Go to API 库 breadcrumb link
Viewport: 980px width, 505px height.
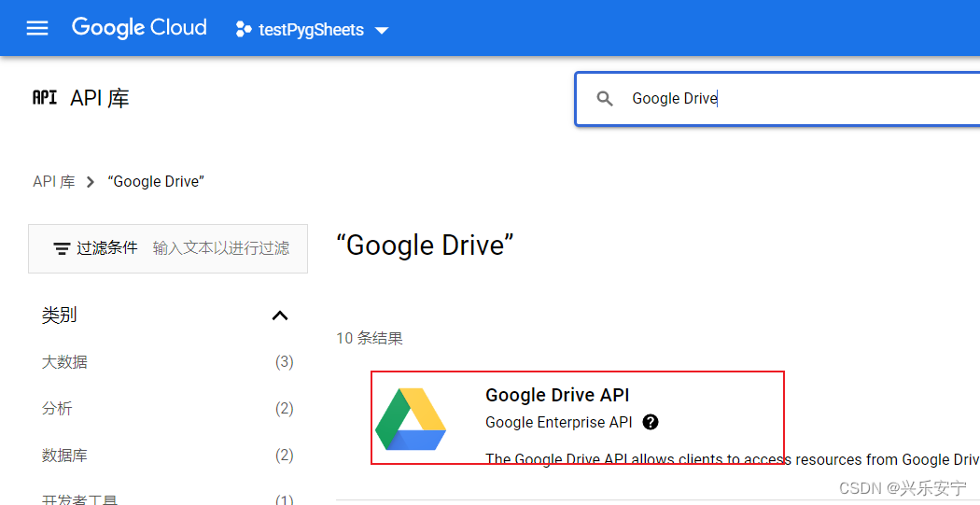(x=54, y=182)
